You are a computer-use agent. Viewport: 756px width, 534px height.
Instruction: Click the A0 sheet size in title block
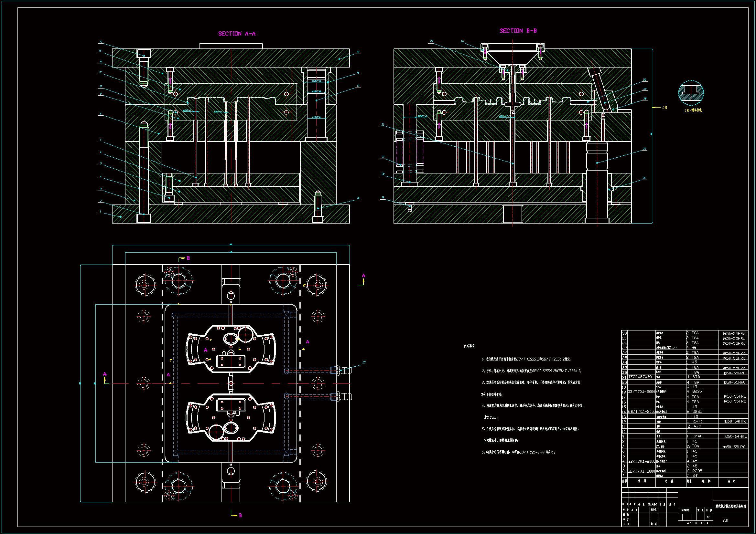725,520
